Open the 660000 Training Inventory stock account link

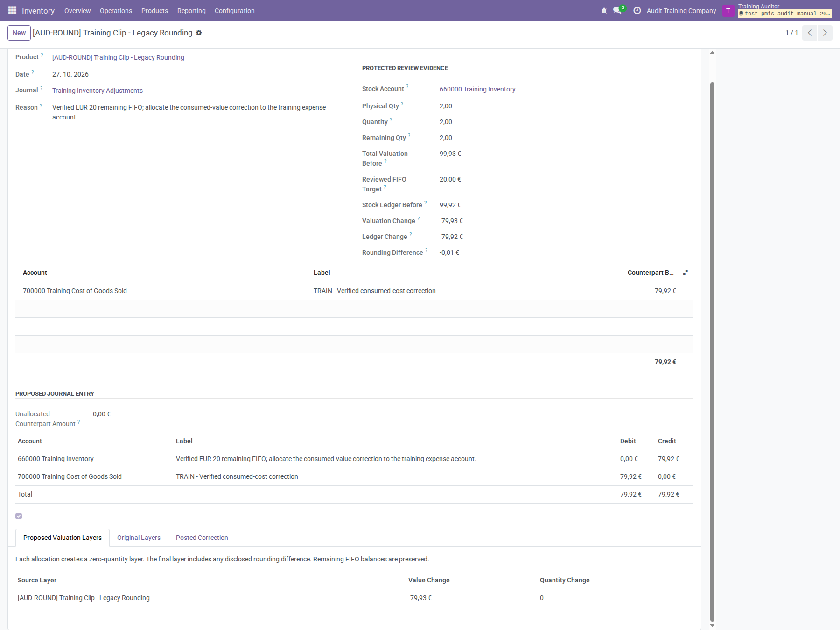click(477, 89)
